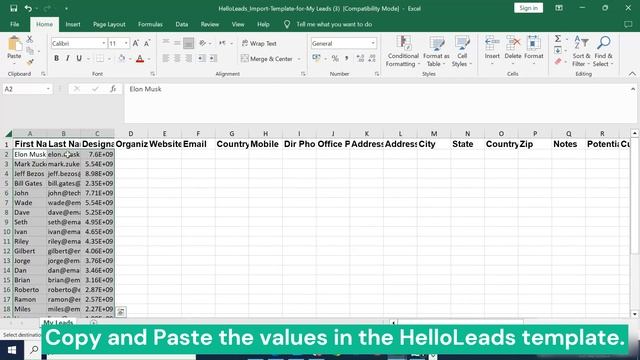Switch to the Data tab
Screen dimensions: 640x360
182,24
